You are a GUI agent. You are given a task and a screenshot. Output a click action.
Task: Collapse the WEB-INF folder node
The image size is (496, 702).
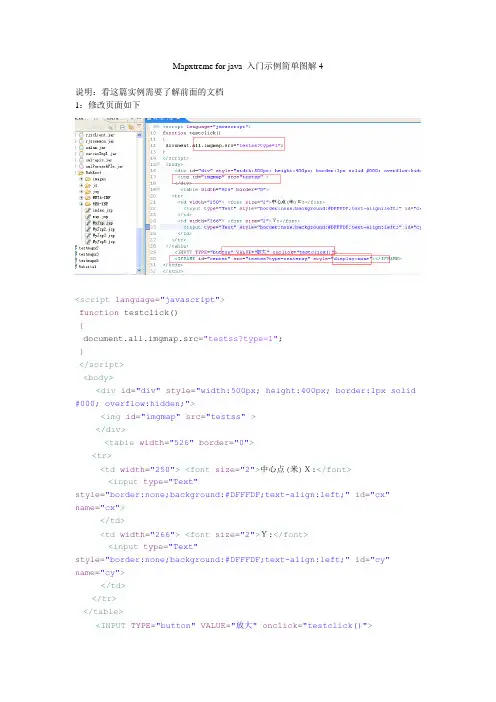click(81, 204)
